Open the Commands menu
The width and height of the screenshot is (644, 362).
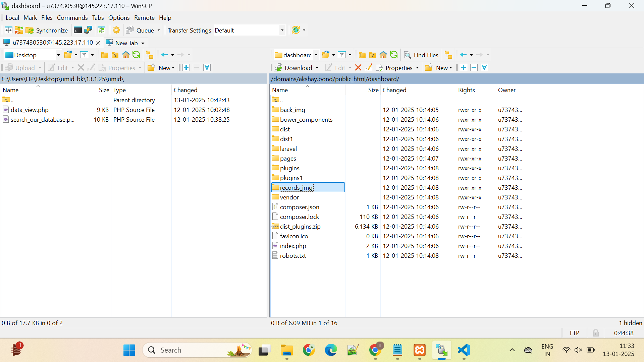coord(72,18)
